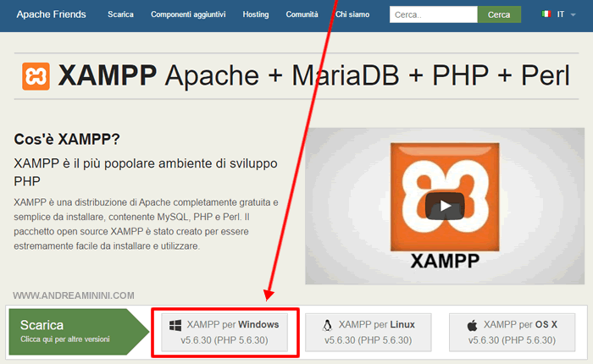Click the orange XAMPP logo in the heading
This screenshot has height=364, width=593.
point(37,76)
